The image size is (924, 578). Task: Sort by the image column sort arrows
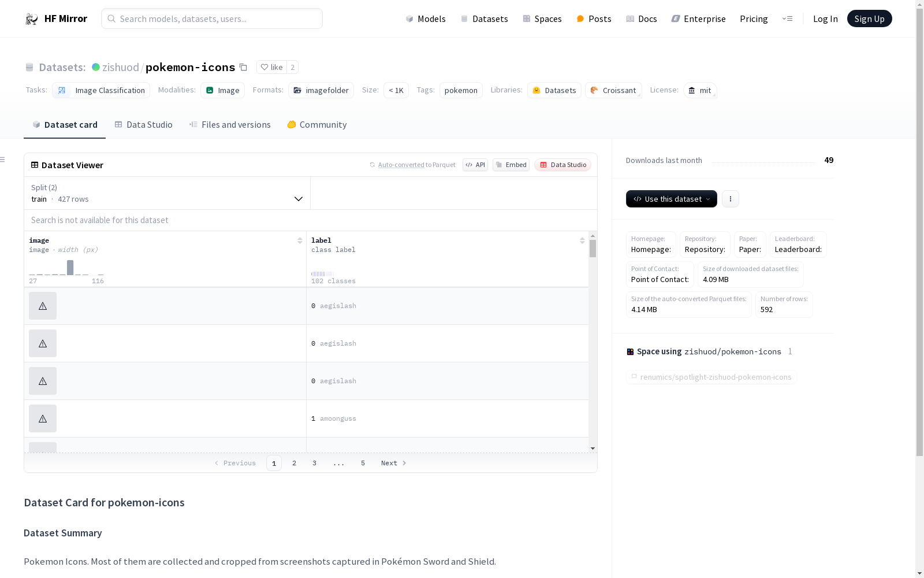click(300, 240)
